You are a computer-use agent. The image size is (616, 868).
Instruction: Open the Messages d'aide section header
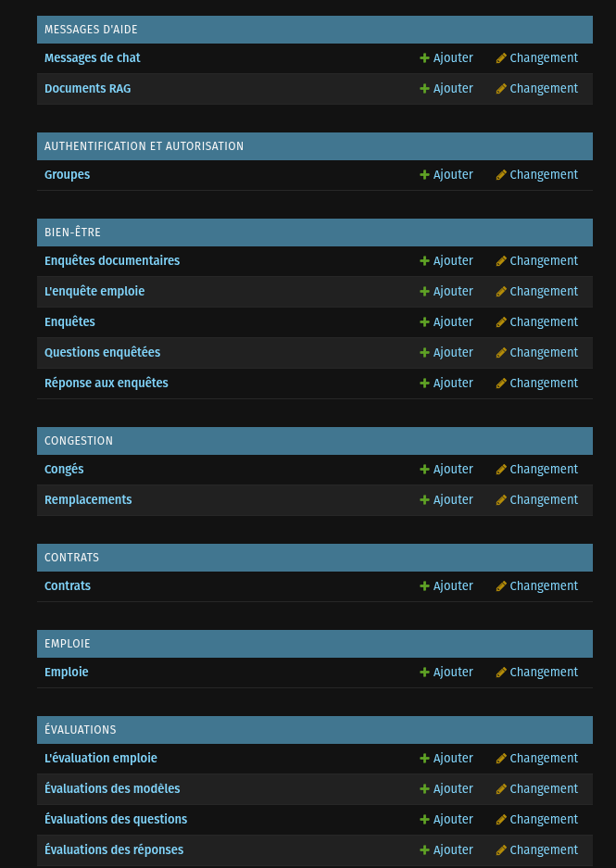click(x=91, y=30)
